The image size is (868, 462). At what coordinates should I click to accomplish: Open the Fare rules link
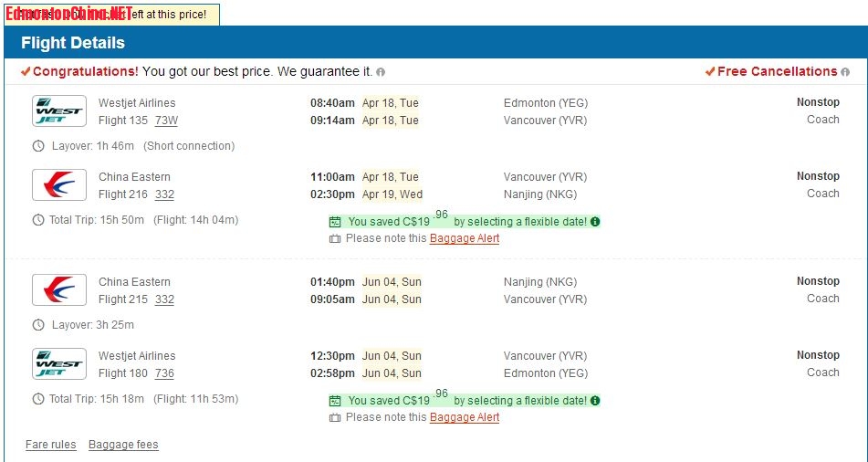click(x=51, y=445)
